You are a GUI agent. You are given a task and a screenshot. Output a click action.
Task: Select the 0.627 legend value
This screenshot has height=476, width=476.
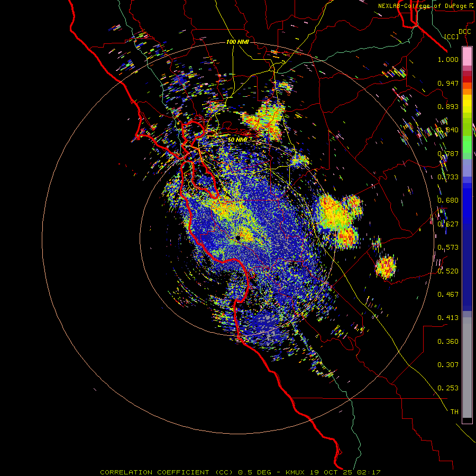click(x=448, y=224)
